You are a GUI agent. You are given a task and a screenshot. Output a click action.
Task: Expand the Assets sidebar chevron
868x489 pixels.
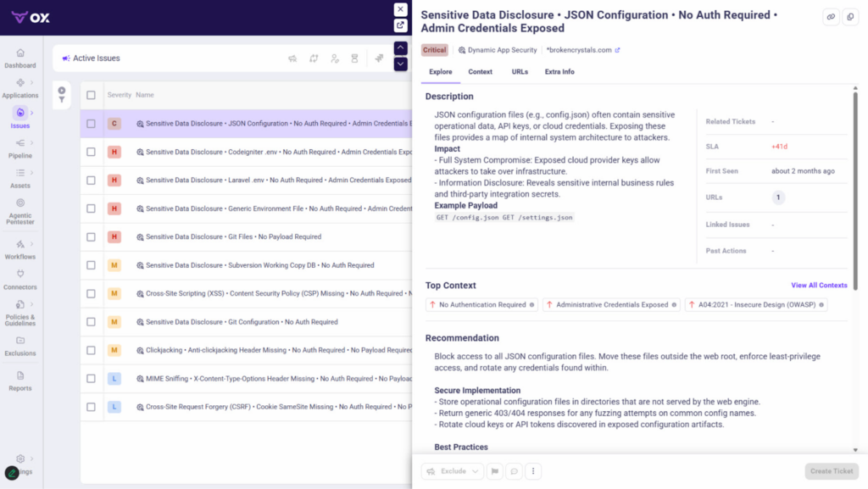32,173
